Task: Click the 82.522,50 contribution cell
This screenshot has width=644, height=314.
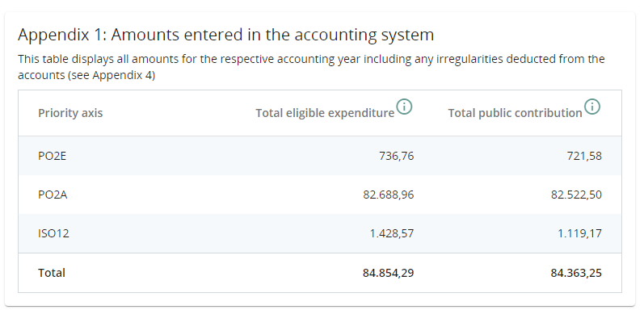Action: pyautogui.click(x=576, y=195)
